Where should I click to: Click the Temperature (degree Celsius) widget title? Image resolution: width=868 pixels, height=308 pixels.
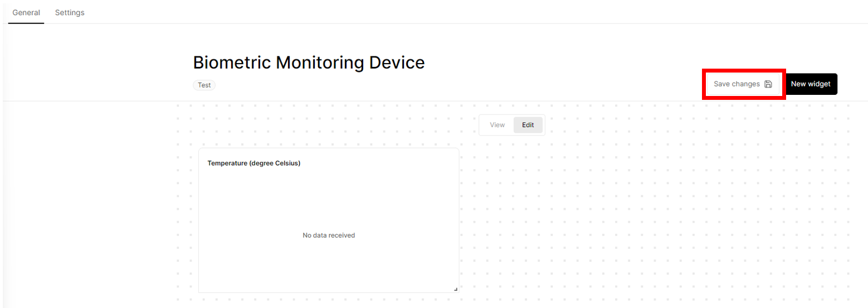click(254, 163)
